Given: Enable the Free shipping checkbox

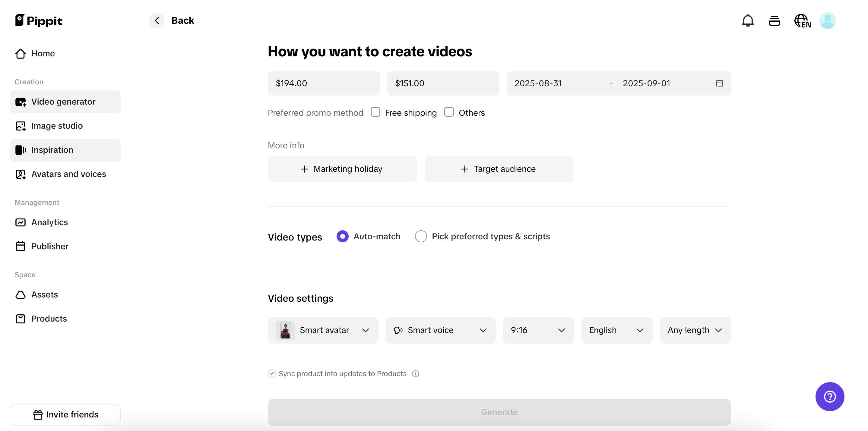Looking at the screenshot, I should coord(375,112).
